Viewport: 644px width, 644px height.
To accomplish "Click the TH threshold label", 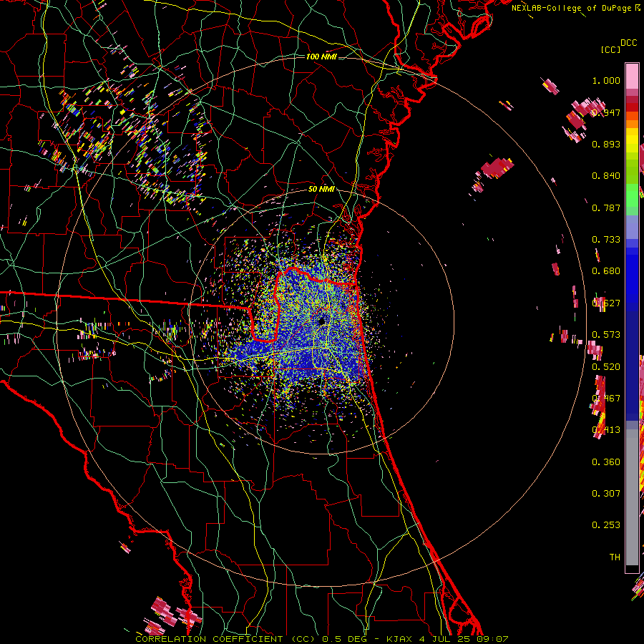I will pos(615,557).
